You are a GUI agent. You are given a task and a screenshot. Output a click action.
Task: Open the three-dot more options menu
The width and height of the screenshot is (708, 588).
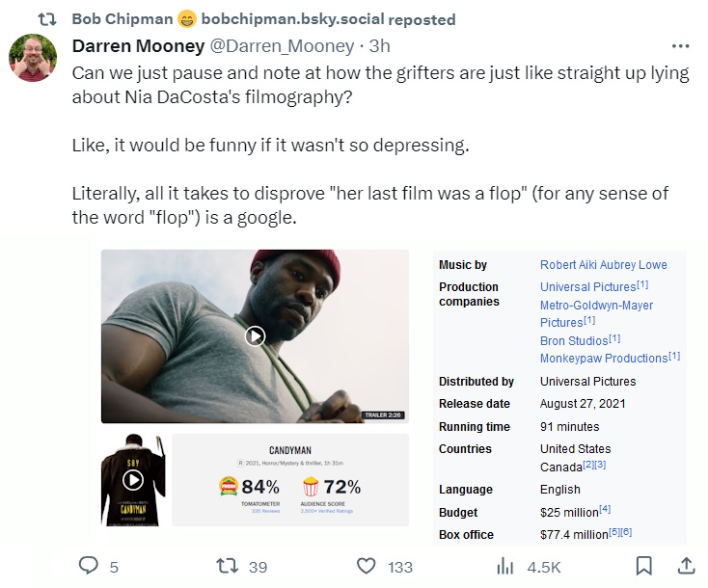[x=680, y=46]
